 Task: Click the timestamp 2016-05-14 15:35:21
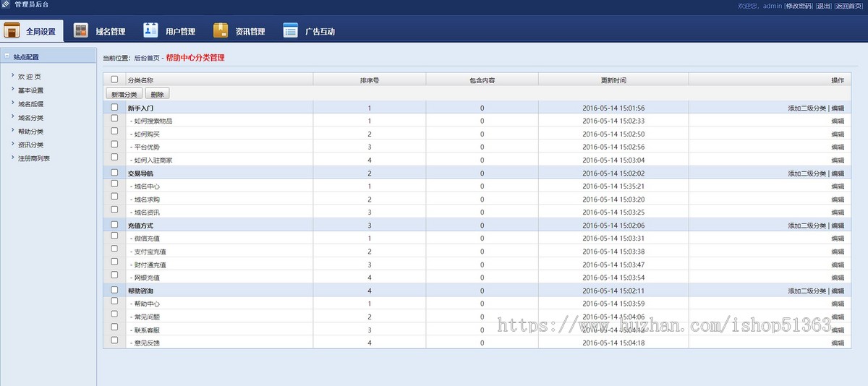(x=613, y=186)
